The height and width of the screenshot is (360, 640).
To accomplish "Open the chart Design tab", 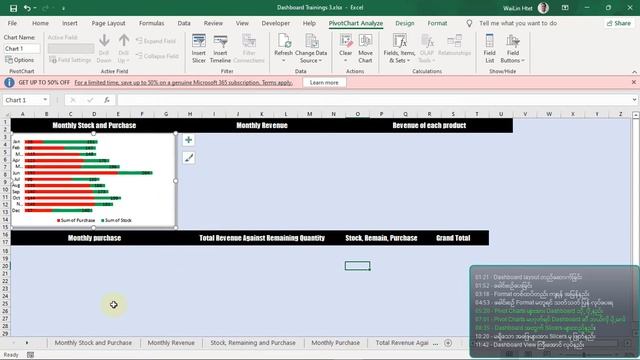I will coord(404,23).
